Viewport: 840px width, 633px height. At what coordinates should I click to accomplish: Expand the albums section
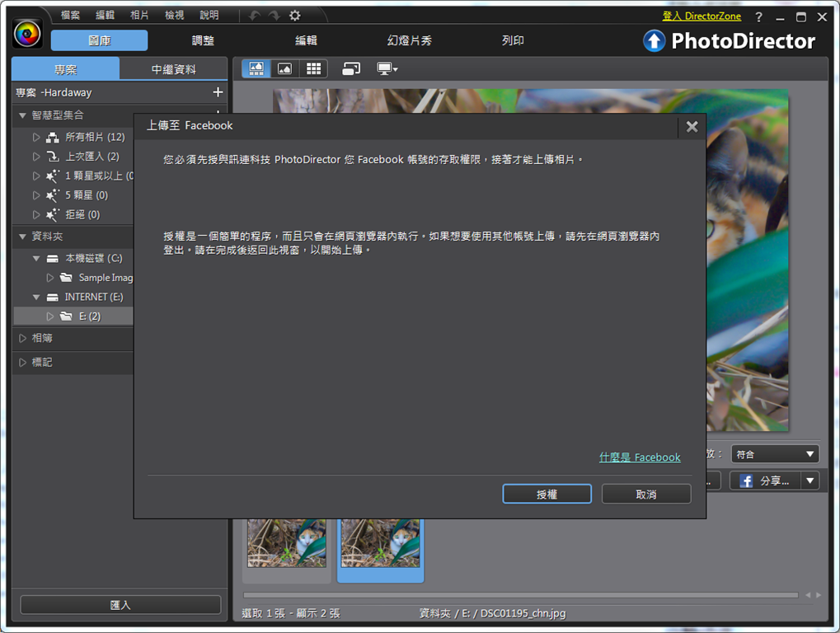(x=22, y=338)
